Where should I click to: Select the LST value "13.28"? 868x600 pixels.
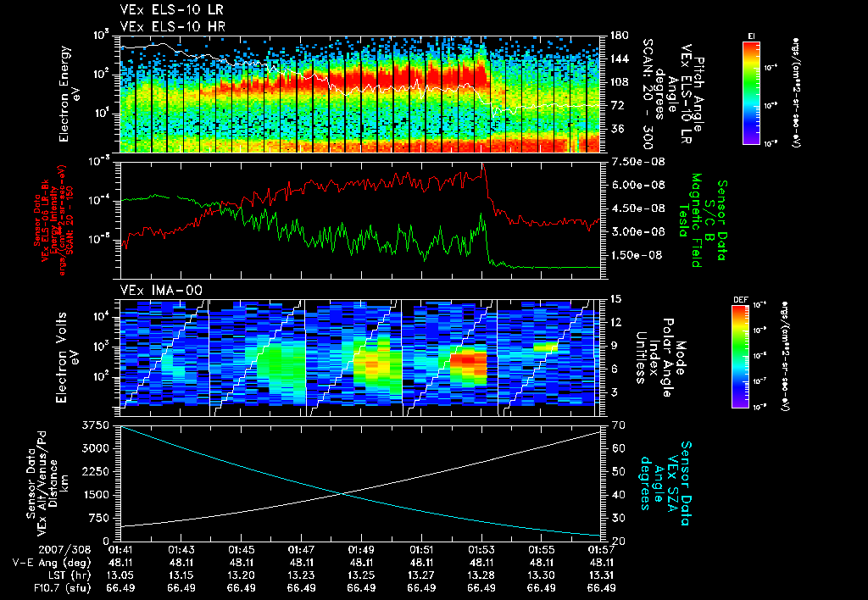[x=481, y=575]
